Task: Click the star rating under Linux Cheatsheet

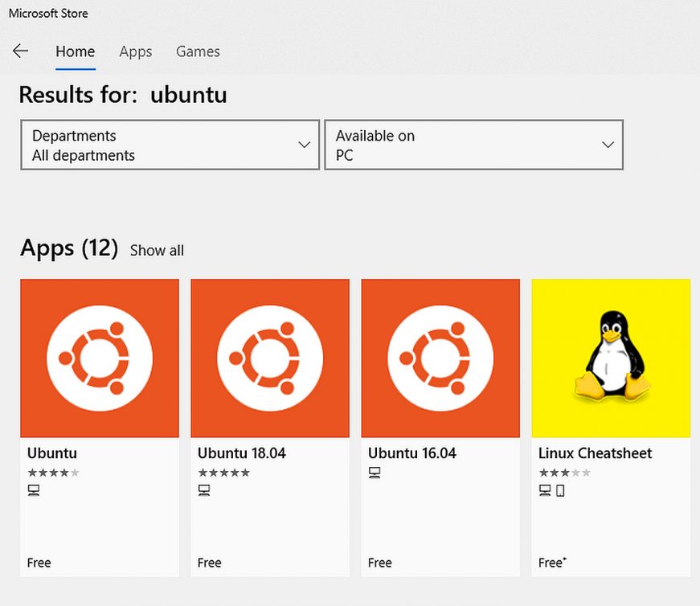Action: pyautogui.click(x=565, y=473)
